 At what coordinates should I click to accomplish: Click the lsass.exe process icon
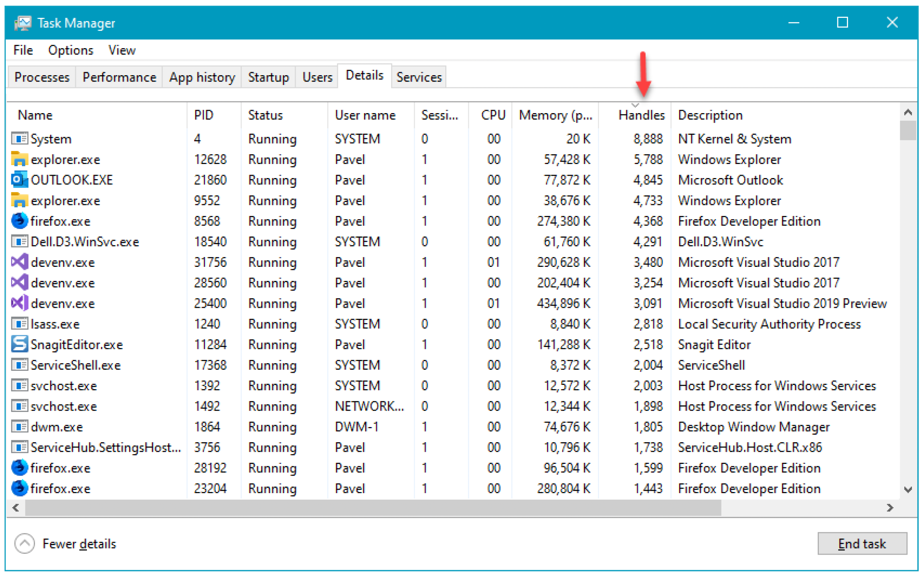click(19, 324)
